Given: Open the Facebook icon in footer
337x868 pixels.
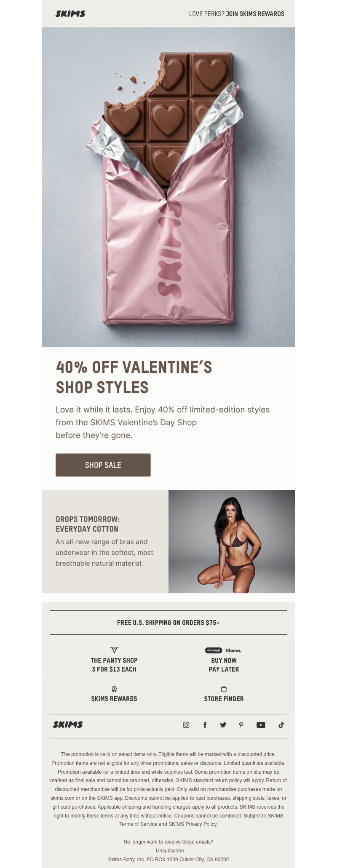Looking at the screenshot, I should click(x=205, y=725).
